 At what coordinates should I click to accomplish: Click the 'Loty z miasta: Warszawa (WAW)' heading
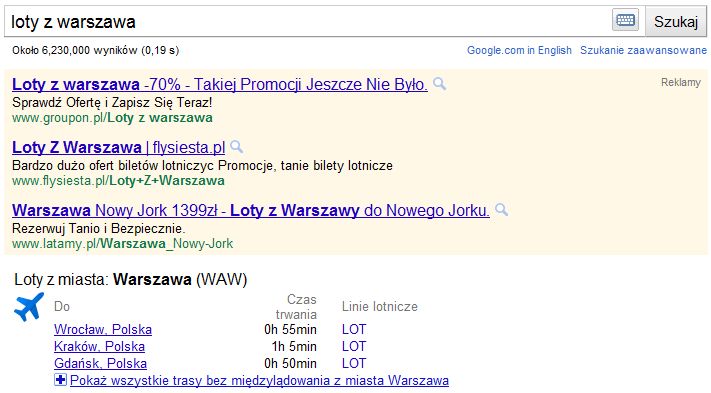coord(131,279)
